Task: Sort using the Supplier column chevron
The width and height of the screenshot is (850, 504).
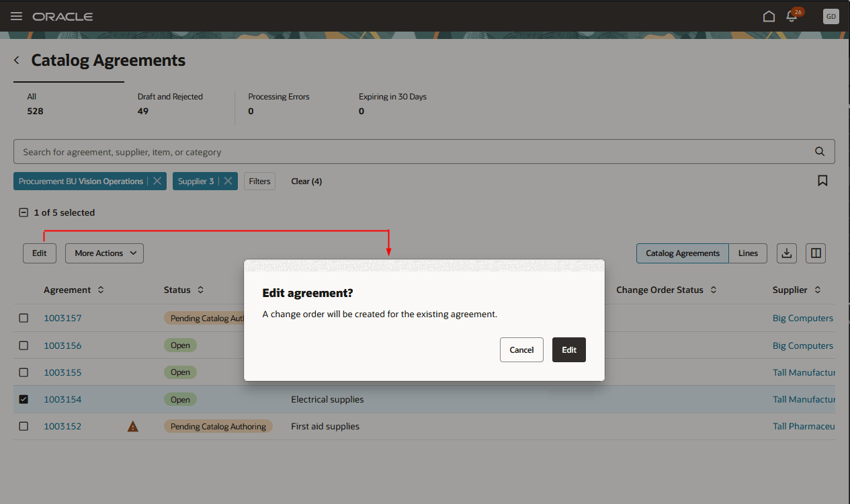Action: [818, 290]
